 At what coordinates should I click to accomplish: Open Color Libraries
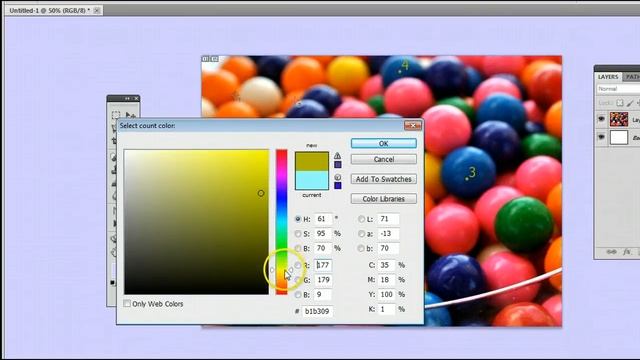384,199
